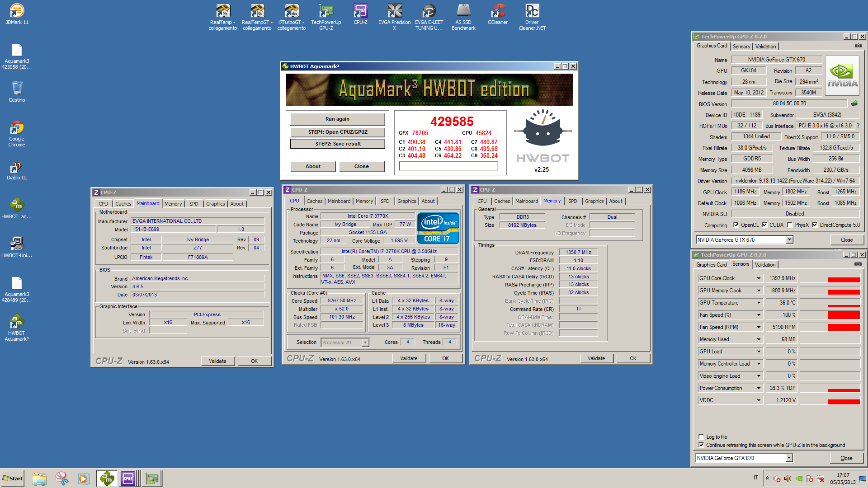Open About tab in the CPU-Z Mainboard window
This screenshot has width=868, height=488.
click(237, 204)
